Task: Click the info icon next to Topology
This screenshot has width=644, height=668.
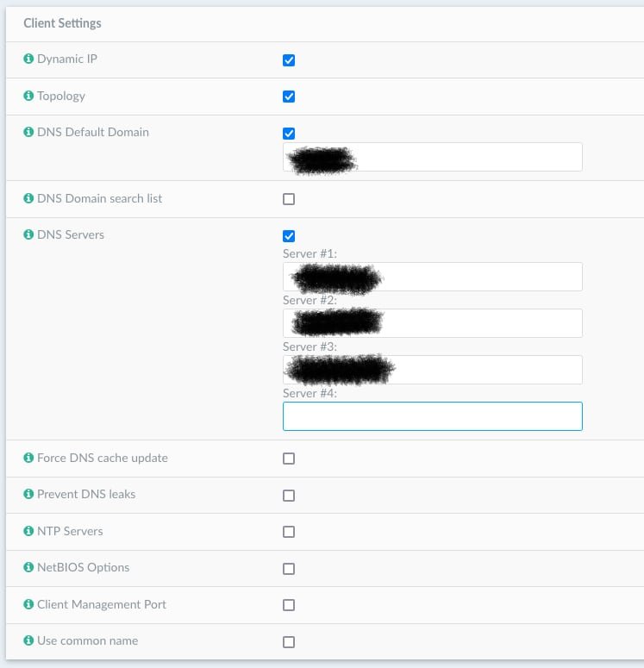Action: pyautogui.click(x=29, y=96)
